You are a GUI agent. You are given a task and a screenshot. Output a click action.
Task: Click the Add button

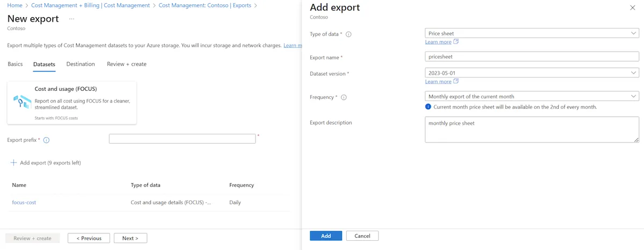point(326,235)
